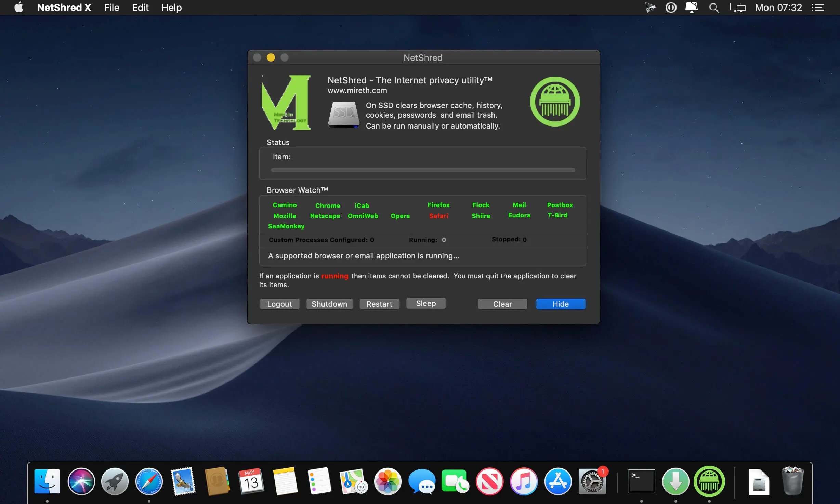Open Spotlight search from the menu bar
Image resolution: width=840 pixels, height=504 pixels.
click(713, 7)
